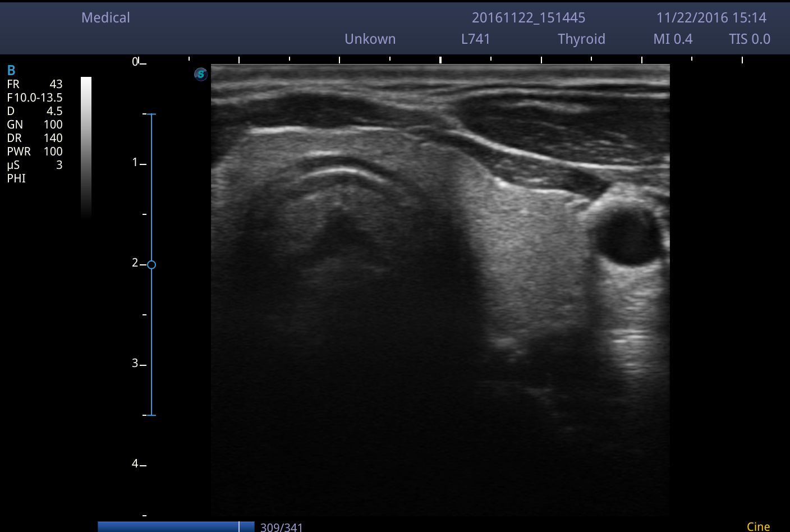
Task: Select the DR 140 dynamic range setting
Action: (x=35, y=138)
